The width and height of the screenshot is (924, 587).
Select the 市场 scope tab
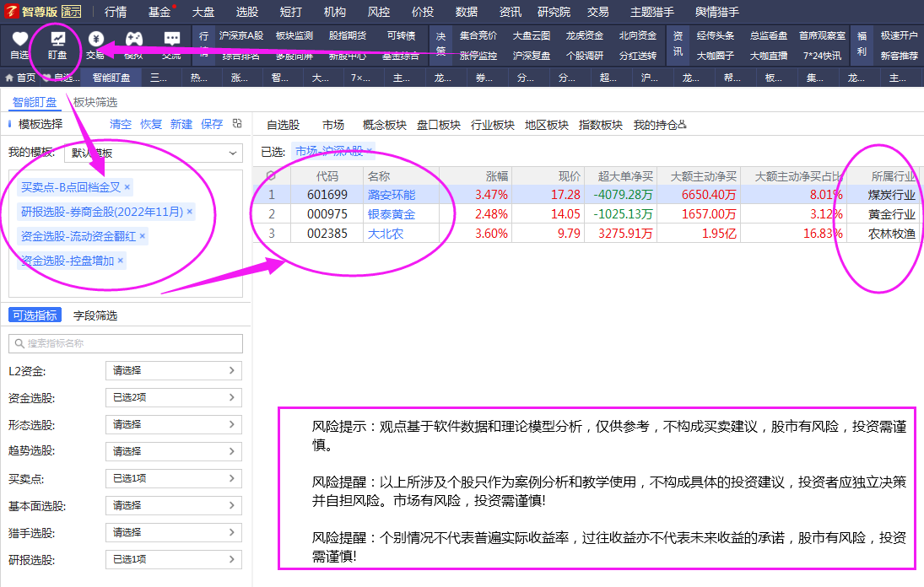333,125
